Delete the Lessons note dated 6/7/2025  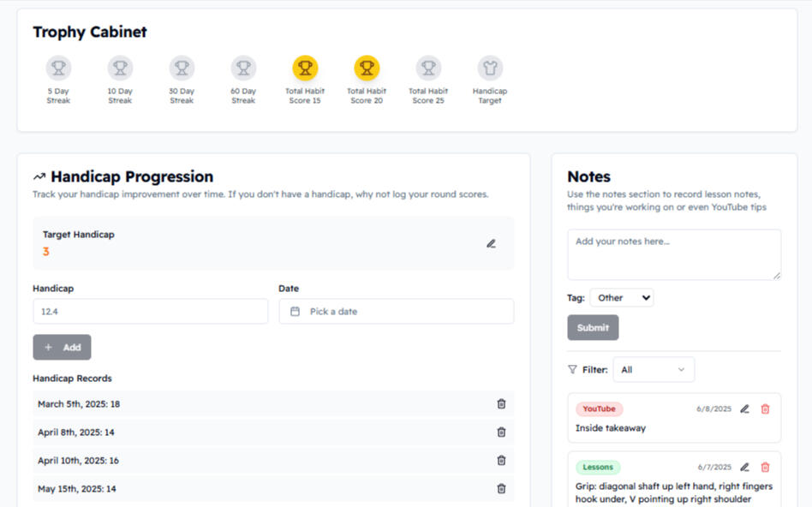765,468
